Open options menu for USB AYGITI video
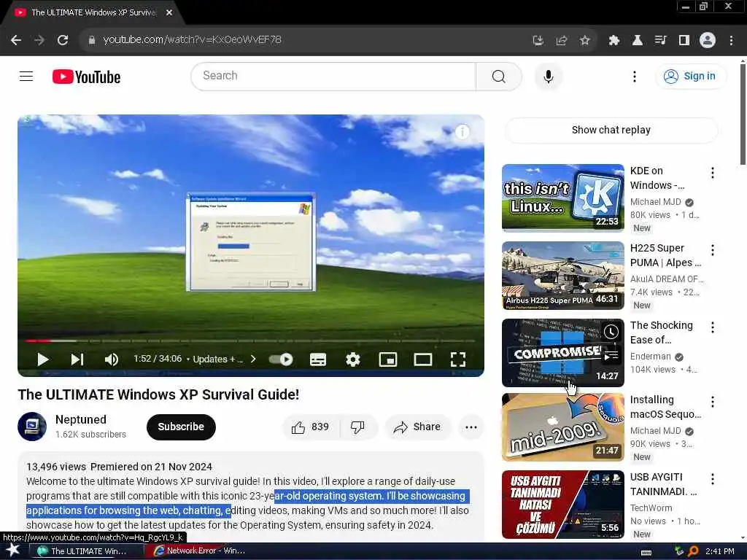The width and height of the screenshot is (747, 560). click(x=712, y=479)
